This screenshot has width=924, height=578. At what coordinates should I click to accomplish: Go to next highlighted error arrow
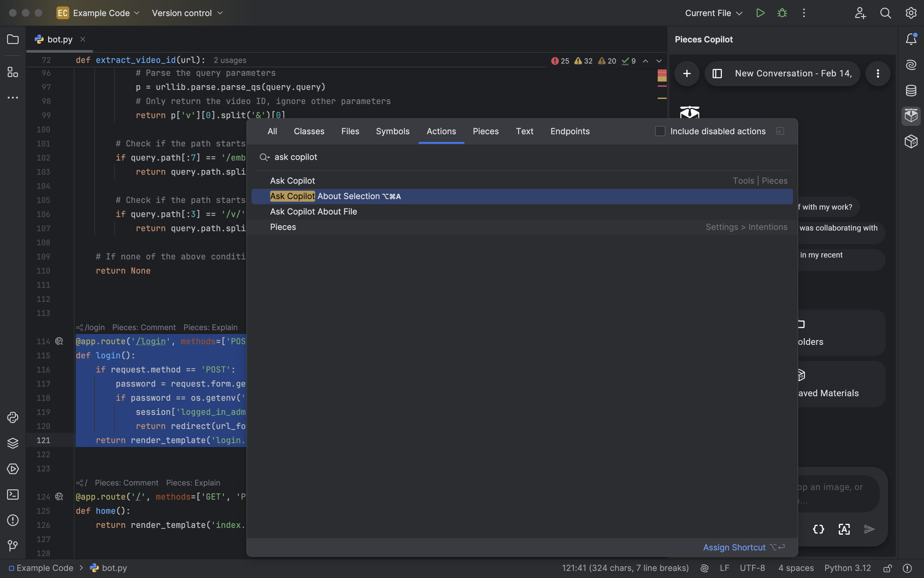point(659,61)
